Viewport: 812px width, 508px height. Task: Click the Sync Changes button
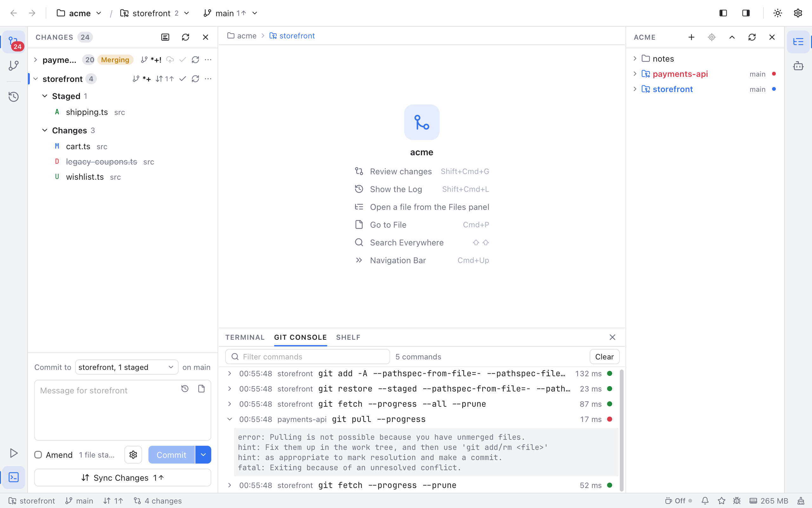tap(123, 478)
